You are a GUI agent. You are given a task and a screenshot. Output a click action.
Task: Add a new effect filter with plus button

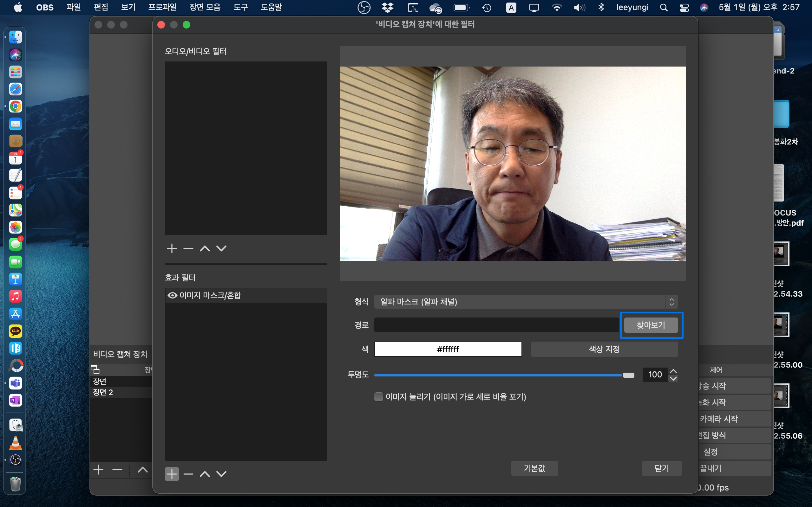(172, 474)
